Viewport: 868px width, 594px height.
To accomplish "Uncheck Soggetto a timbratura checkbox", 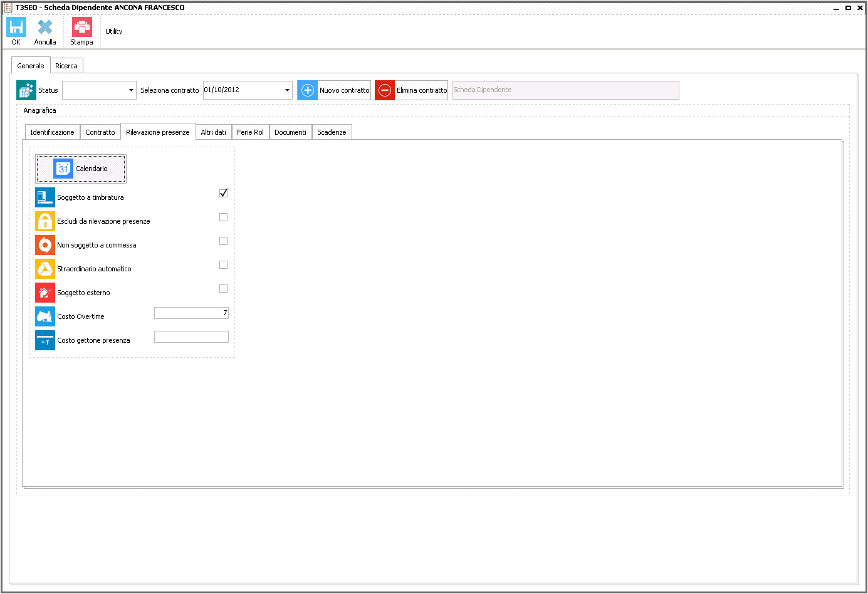I will 223,193.
